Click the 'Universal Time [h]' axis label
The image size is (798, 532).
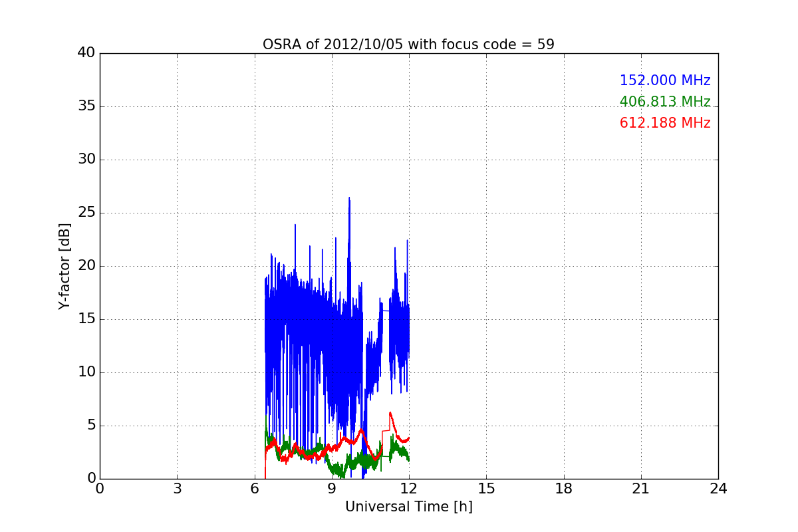click(409, 507)
